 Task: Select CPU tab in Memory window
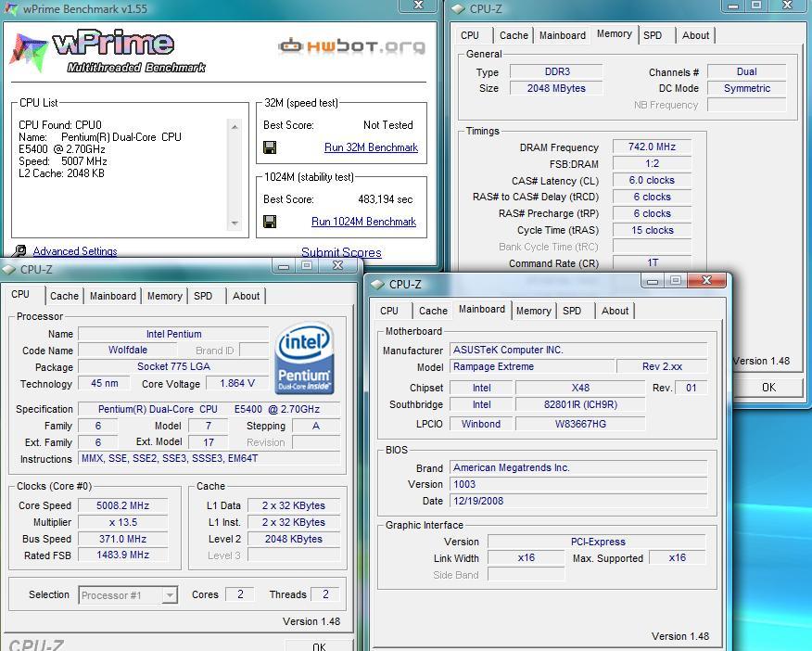[x=470, y=35]
